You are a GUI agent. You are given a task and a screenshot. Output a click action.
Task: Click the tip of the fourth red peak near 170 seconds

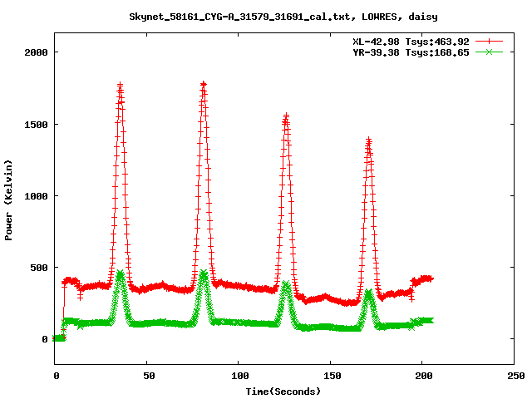[x=369, y=140]
